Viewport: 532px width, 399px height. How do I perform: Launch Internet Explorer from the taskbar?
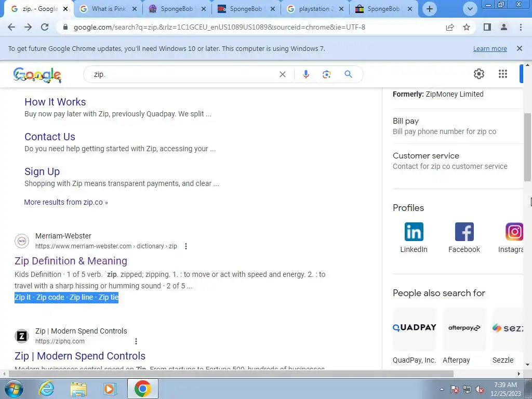(x=46, y=389)
